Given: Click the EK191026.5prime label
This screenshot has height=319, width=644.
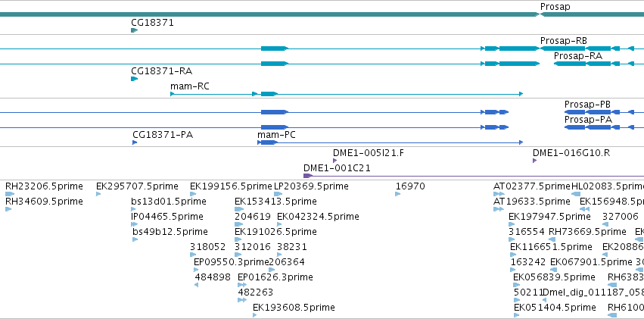Looking at the screenshot, I should [x=275, y=232].
